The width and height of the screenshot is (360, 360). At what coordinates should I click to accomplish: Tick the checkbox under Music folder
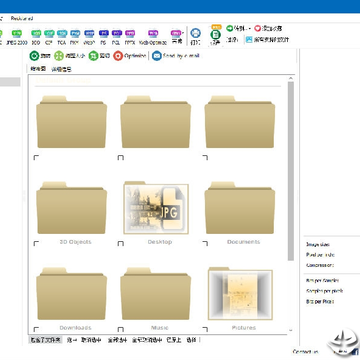coord(121,329)
